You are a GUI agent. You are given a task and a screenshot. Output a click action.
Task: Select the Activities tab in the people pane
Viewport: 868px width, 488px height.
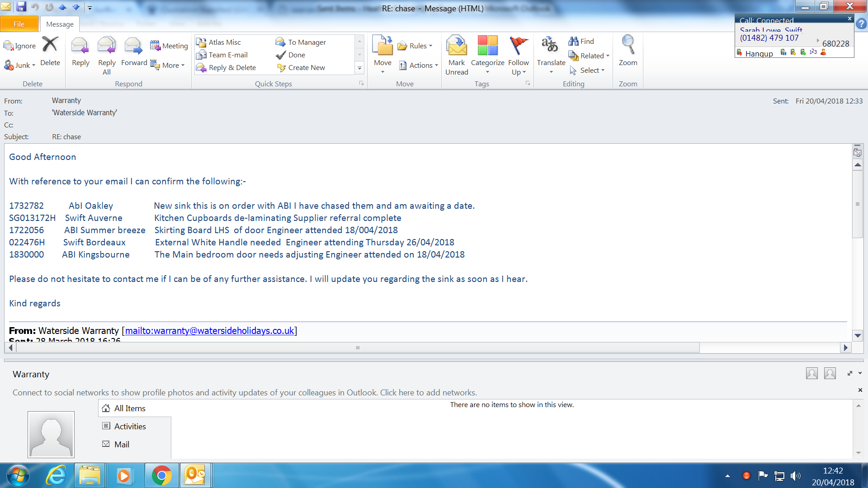click(130, 426)
